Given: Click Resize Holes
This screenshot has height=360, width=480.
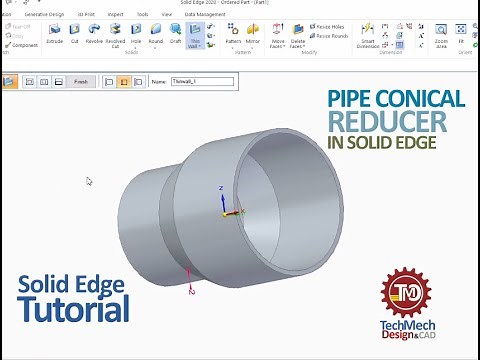Looking at the screenshot, I should pyautogui.click(x=327, y=26).
